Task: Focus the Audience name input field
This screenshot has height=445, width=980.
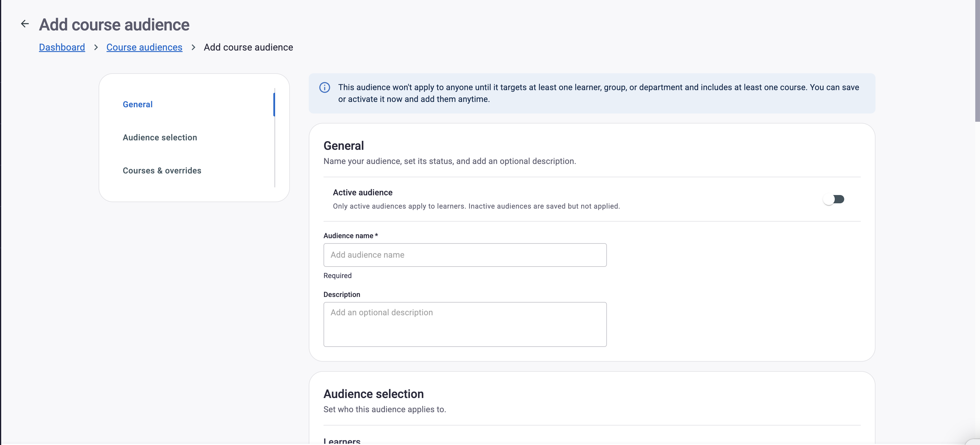Action: tap(465, 255)
